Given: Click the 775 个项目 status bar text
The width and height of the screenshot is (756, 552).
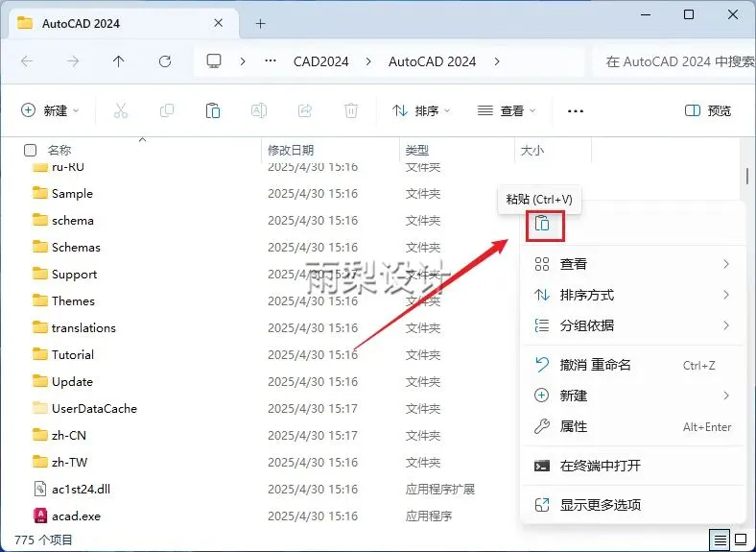Looking at the screenshot, I should [43, 540].
